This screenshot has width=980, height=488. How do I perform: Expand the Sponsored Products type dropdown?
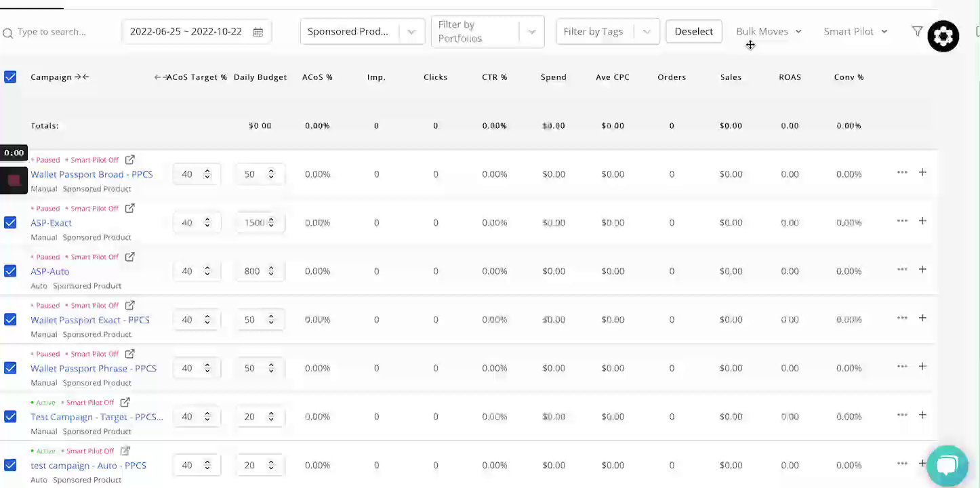pyautogui.click(x=411, y=32)
